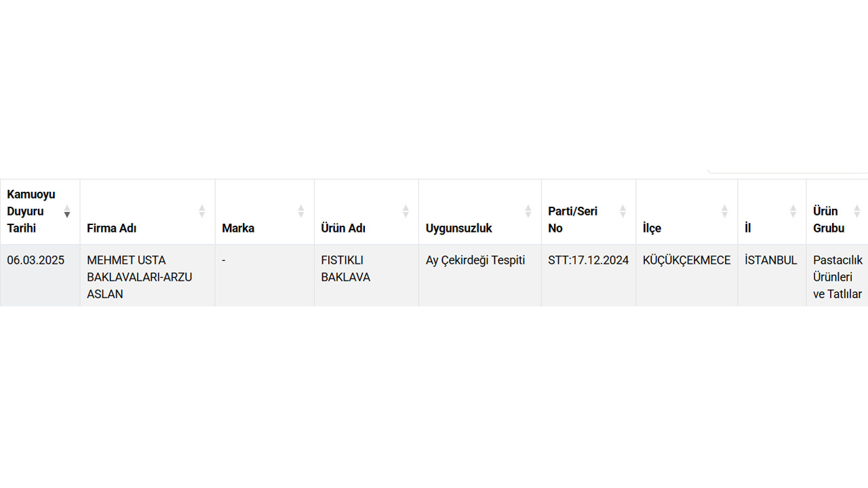Image resolution: width=868 pixels, height=488 pixels.
Task: Click sort arrows in Uygunsuzluk column
Action: [528, 211]
